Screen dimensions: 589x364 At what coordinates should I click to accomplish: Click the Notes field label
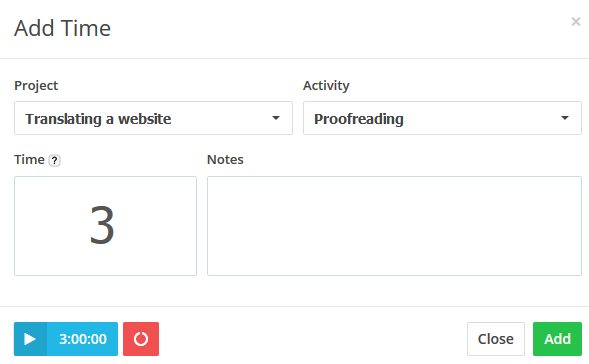pyautogui.click(x=225, y=160)
